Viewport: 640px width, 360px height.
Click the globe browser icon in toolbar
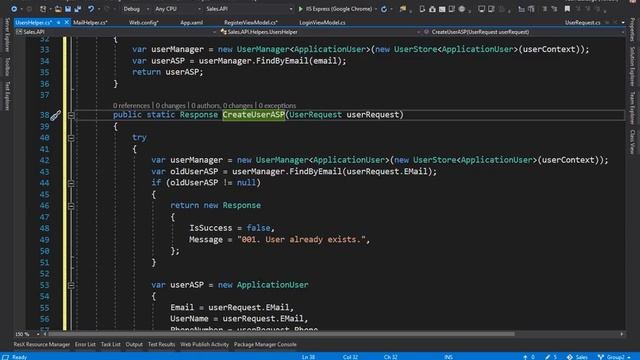click(462, 9)
